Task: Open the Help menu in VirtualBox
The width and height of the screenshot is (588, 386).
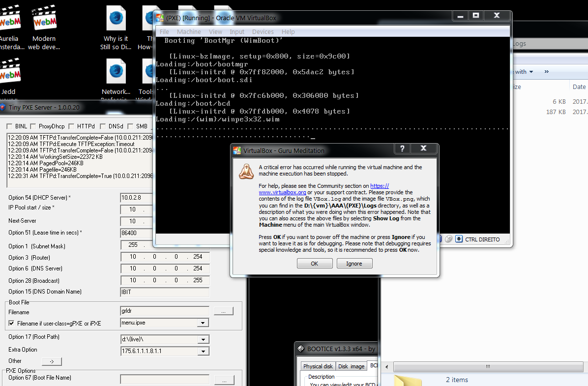Action: click(x=288, y=32)
